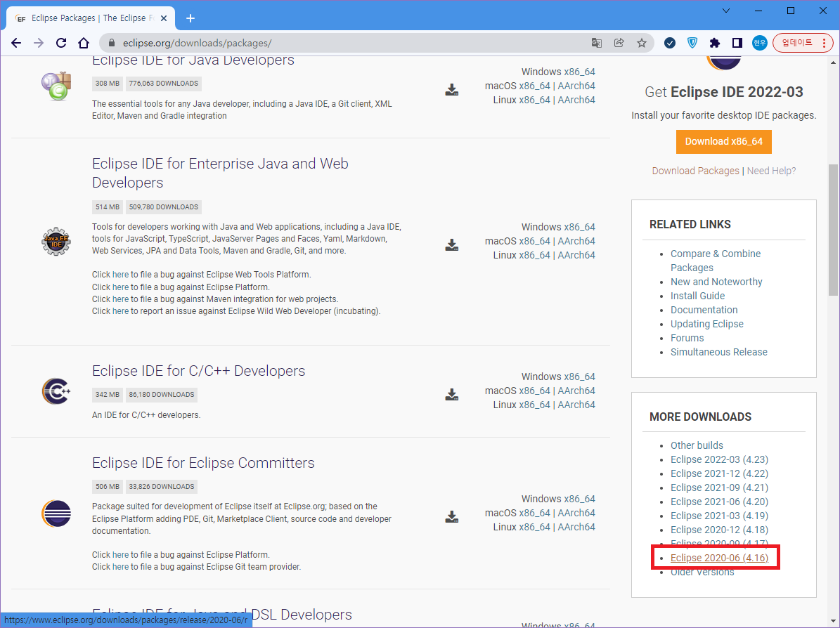Open New and Noteworthy link
The image size is (840, 628).
(716, 282)
